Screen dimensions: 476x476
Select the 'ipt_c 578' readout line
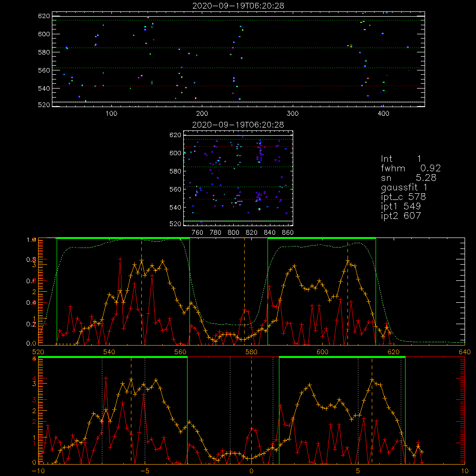404,197
